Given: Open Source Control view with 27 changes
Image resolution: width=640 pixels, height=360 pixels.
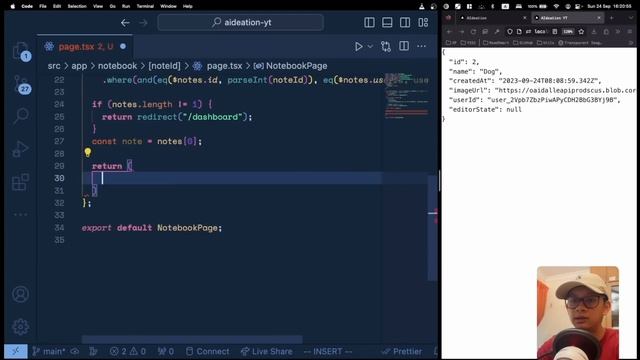Looking at the screenshot, I should pos(20,84).
